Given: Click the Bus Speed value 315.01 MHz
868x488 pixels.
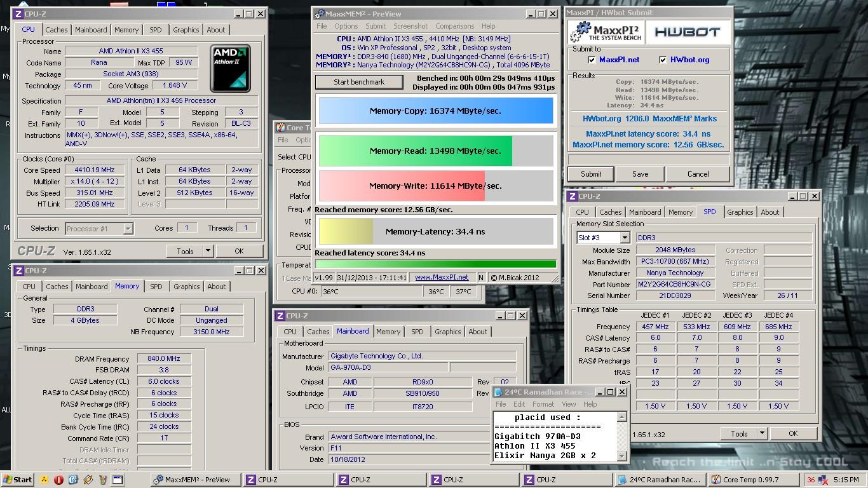Looking at the screenshot, I should tap(95, 193).
